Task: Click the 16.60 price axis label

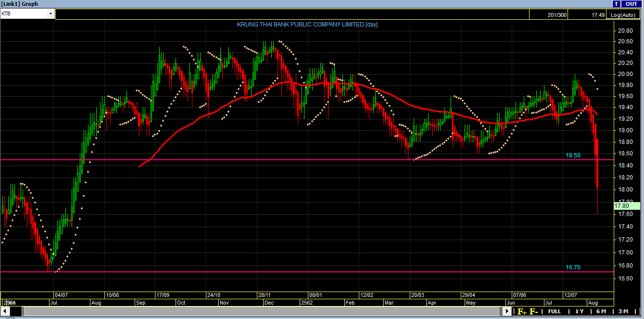Action: tap(625, 279)
